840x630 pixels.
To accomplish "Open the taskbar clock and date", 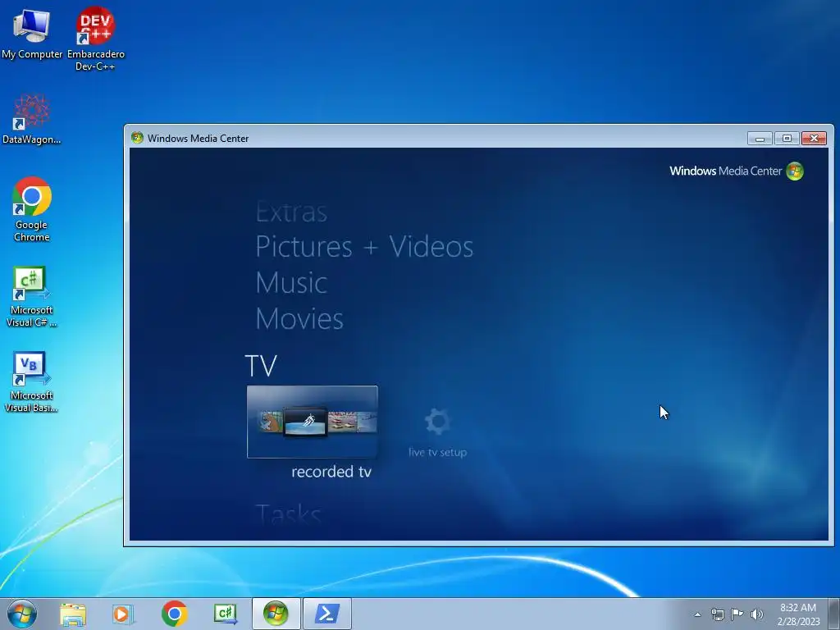I will 798,614.
